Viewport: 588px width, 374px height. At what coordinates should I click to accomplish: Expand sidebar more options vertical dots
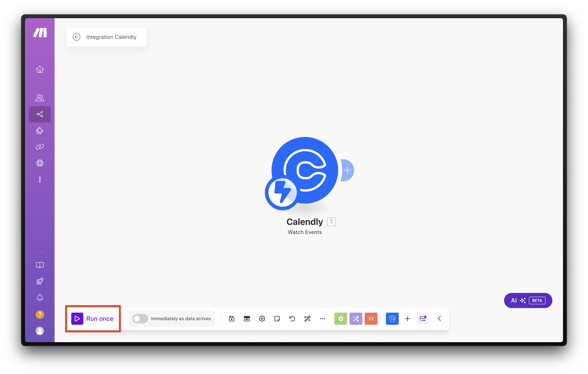[40, 180]
